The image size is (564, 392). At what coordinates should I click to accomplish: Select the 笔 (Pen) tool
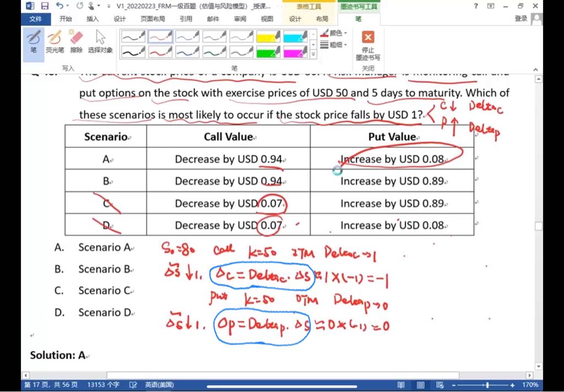click(34, 42)
